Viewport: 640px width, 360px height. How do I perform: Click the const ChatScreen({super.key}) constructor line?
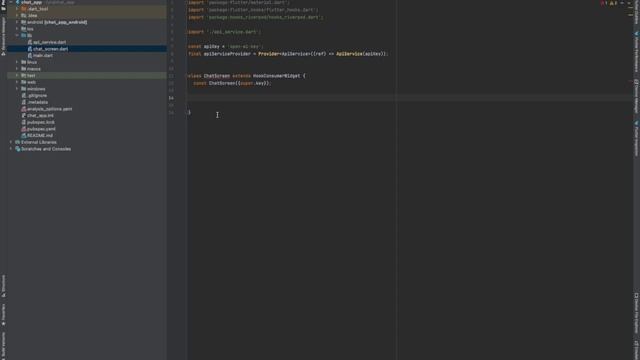click(x=232, y=83)
